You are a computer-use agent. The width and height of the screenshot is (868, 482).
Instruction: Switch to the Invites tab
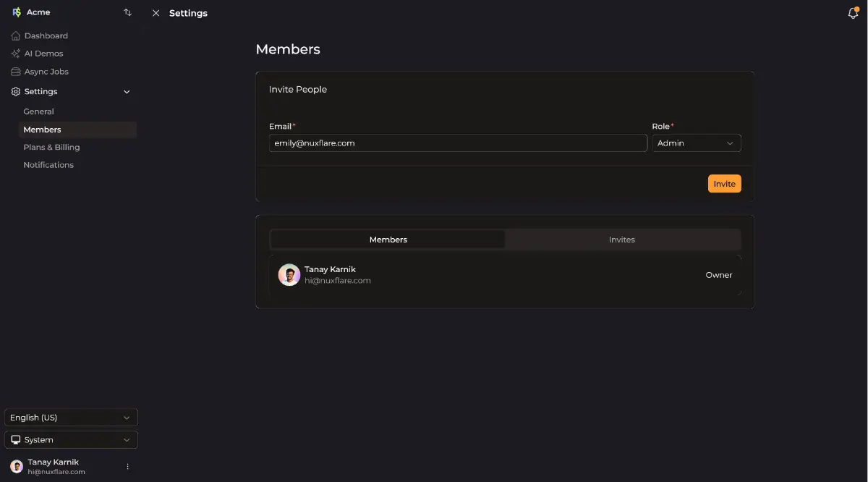point(622,240)
